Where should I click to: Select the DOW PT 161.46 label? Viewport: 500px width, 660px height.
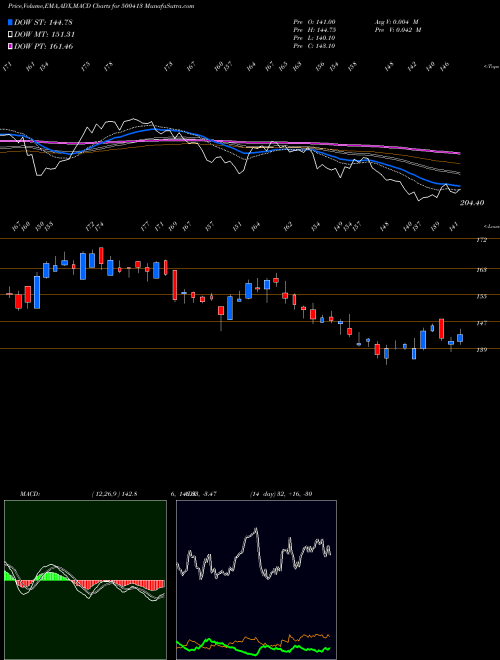44,46
